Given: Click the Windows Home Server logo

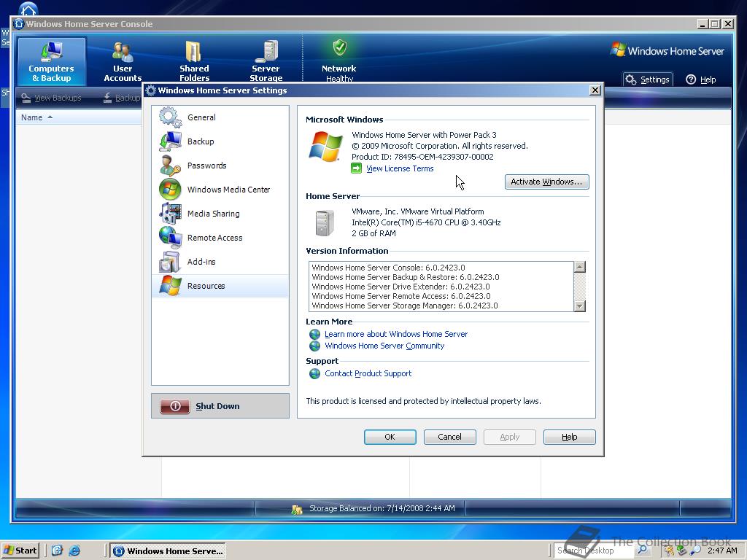Looking at the screenshot, I should point(667,50).
